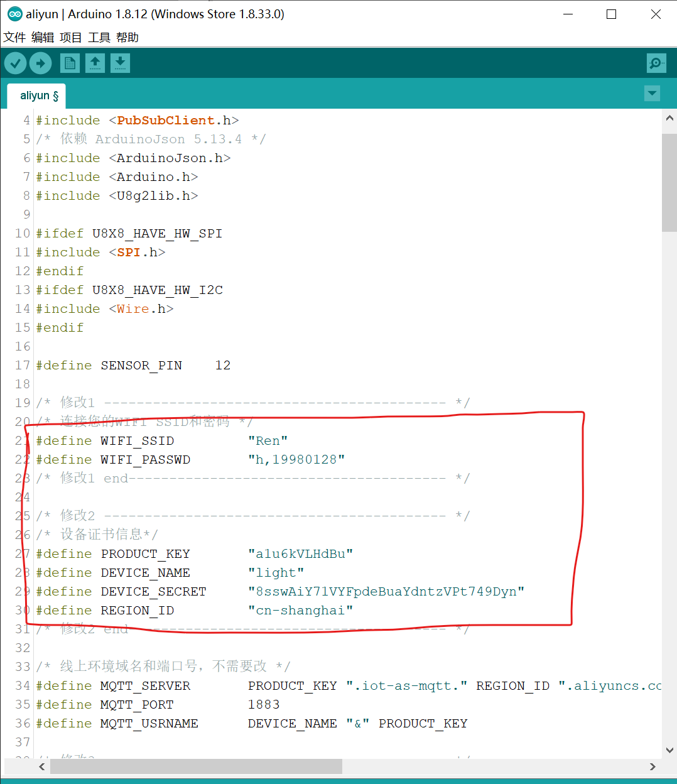The image size is (677, 784).
Task: Click the horizontal scrollbar left arrow
Action: [x=42, y=766]
